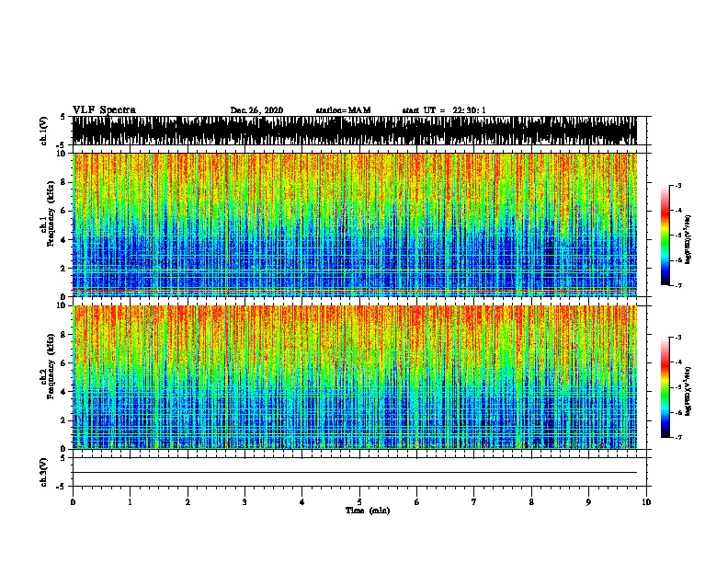Click the ch.1 color bar log(PSD) unit label

[688, 240]
